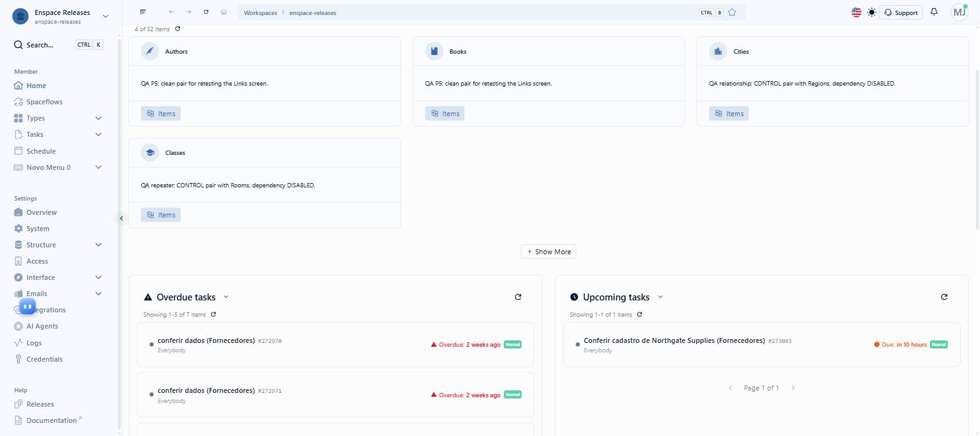Open Releases under Help

pos(40,404)
